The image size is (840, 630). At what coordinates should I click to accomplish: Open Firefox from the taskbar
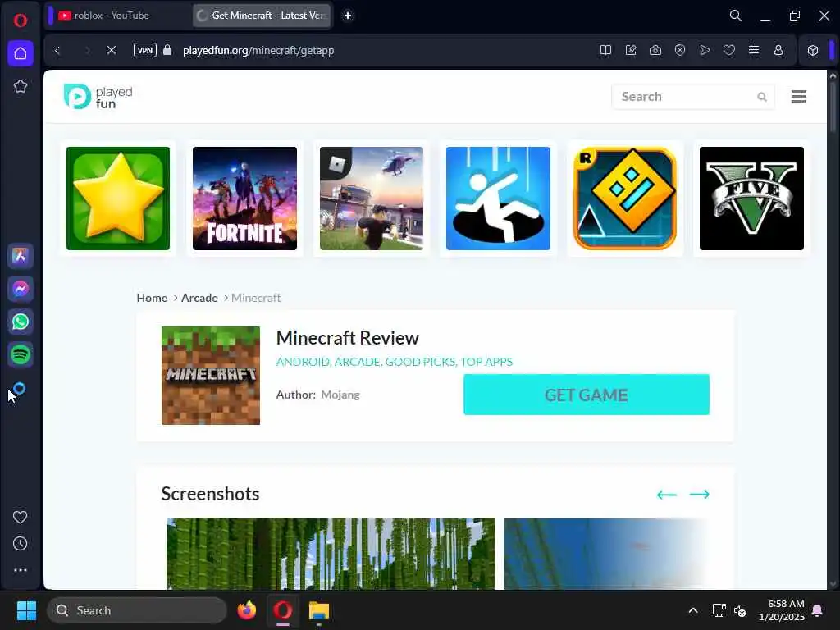tap(246, 610)
